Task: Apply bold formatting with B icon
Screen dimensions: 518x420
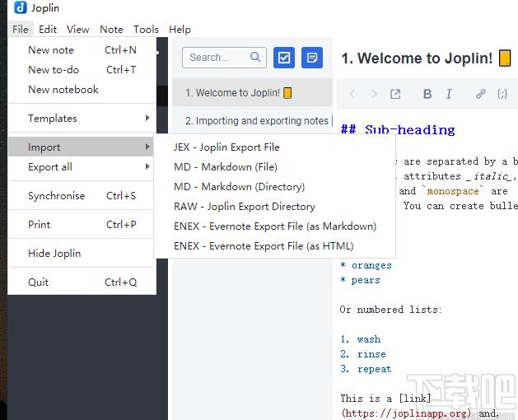Action: coord(427,94)
